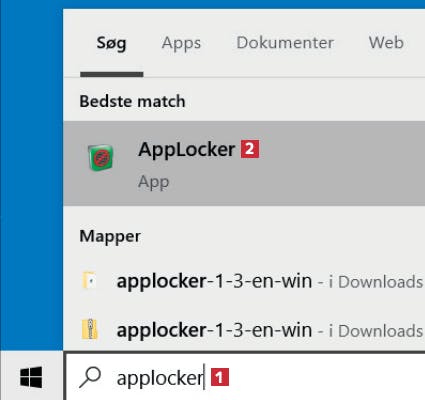425x400 pixels.
Task: Click the zipped folder icon for applocker-1-3-en-win
Action: (x=90, y=329)
